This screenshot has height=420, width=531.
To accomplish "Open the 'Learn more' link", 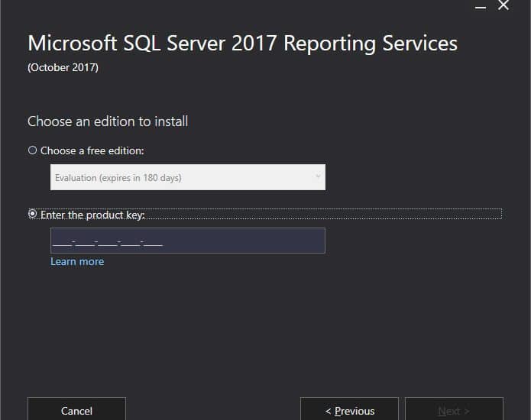I will point(77,262).
